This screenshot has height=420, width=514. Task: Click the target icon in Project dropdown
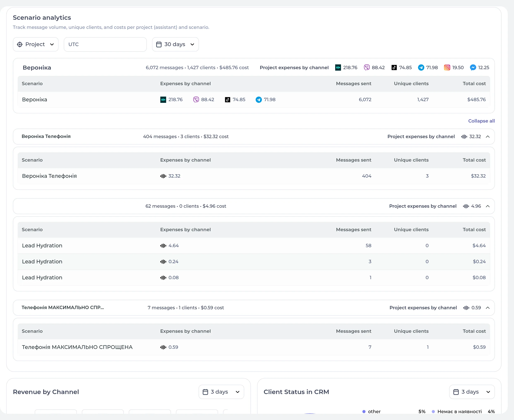[20, 44]
